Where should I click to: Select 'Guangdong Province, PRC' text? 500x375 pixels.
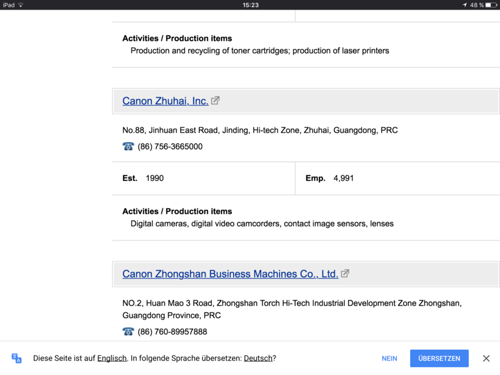(x=171, y=315)
